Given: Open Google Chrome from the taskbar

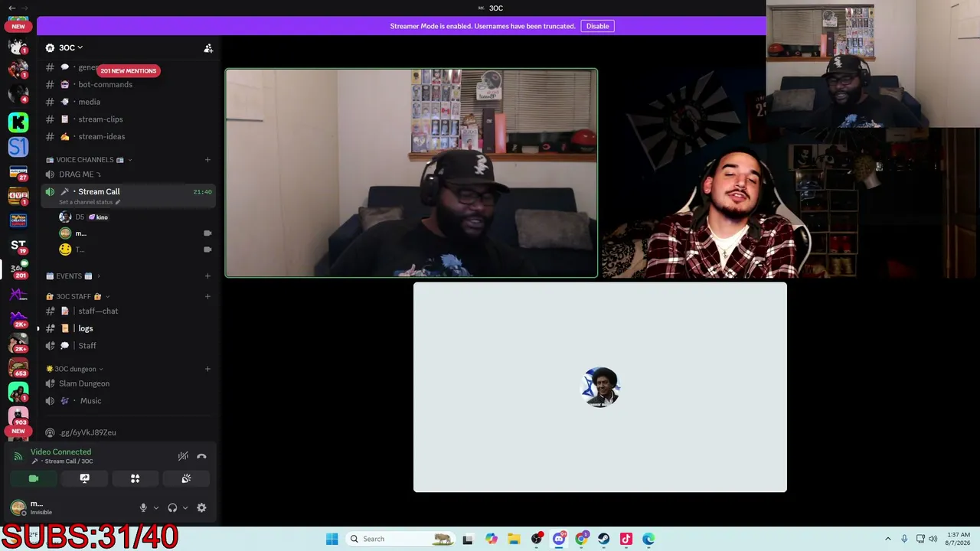Looking at the screenshot, I should pyautogui.click(x=581, y=539).
